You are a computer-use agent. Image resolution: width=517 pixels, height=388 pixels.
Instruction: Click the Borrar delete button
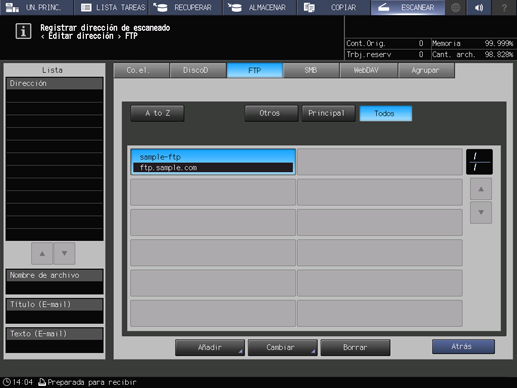point(355,348)
